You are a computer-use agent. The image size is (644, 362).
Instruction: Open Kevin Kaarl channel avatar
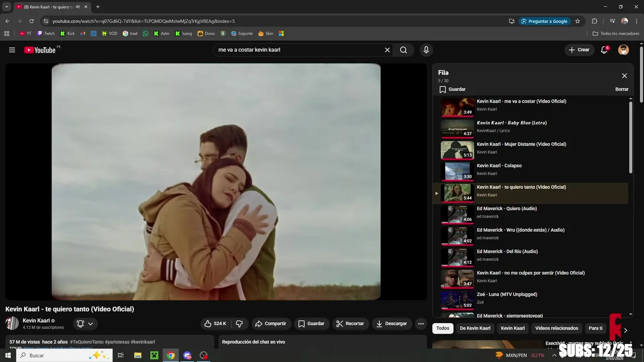pos(12,323)
